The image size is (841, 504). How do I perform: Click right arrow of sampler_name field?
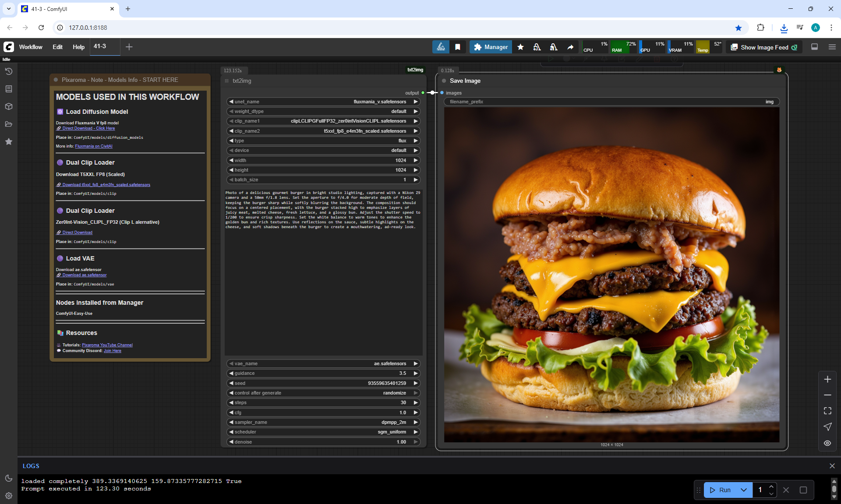coord(415,422)
